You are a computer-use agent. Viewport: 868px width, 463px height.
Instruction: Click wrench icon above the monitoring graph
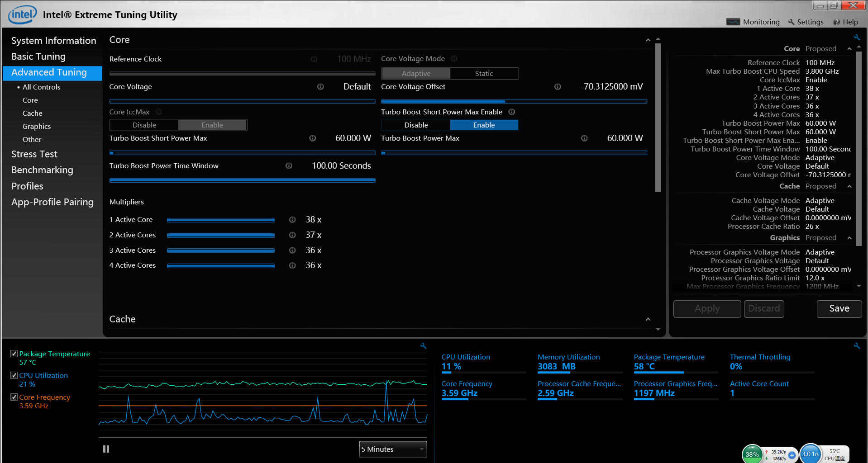[424, 345]
